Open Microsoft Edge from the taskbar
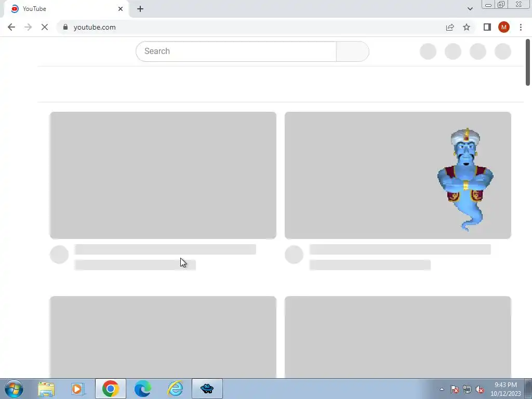 tap(143, 389)
